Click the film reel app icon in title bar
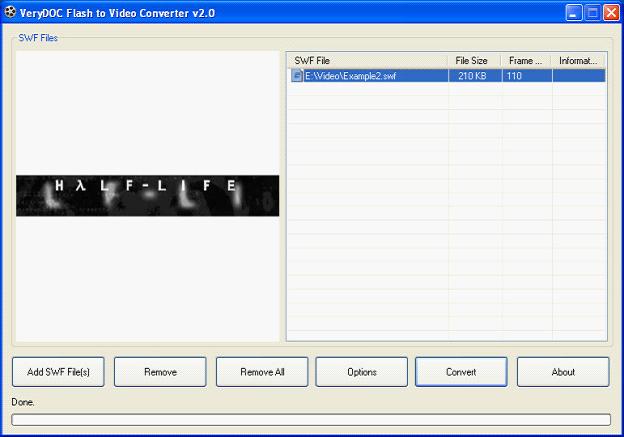 click(10, 12)
